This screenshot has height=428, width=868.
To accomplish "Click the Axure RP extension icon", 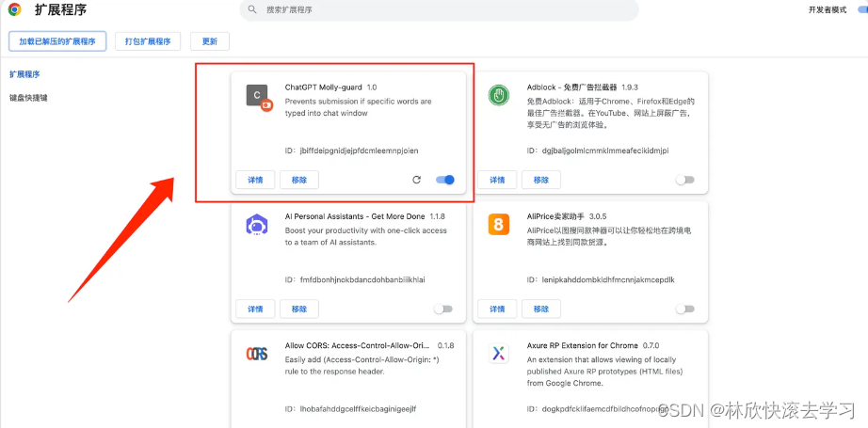I will click(499, 354).
